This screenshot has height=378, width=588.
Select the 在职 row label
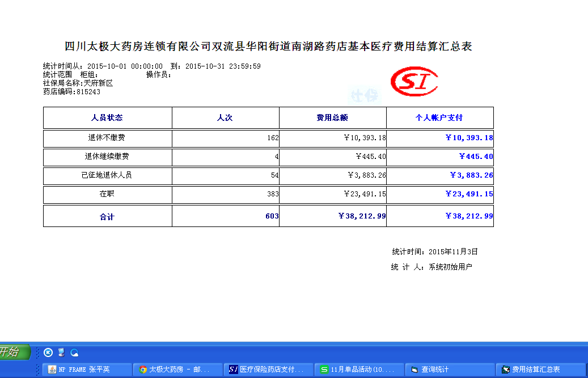tap(107, 194)
